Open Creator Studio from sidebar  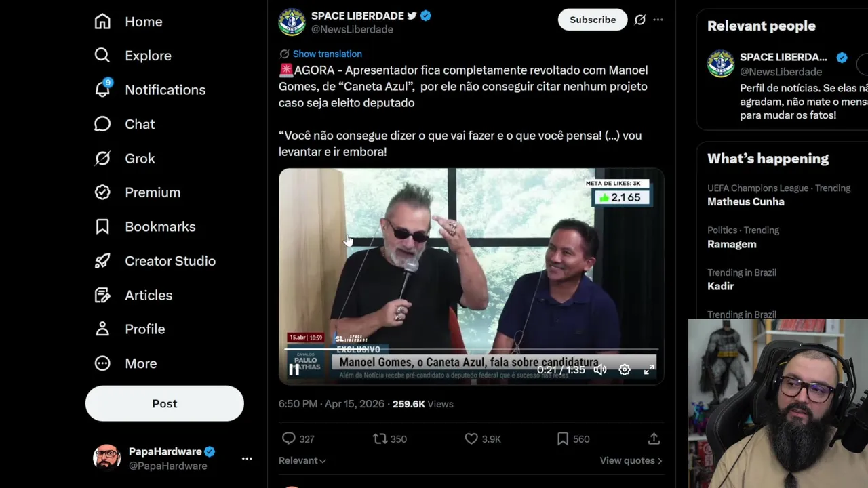[170, 261]
